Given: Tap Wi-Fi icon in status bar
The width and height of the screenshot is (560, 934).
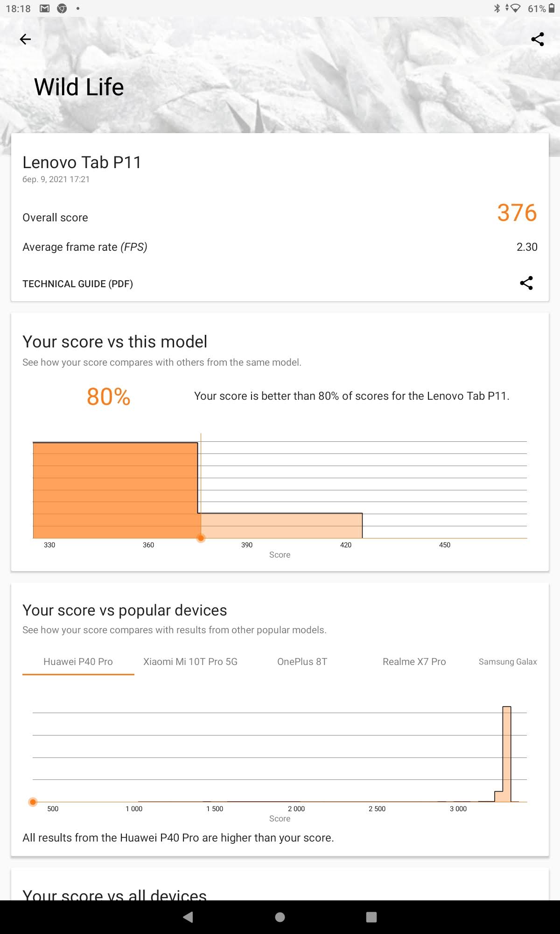Looking at the screenshot, I should click(515, 8).
